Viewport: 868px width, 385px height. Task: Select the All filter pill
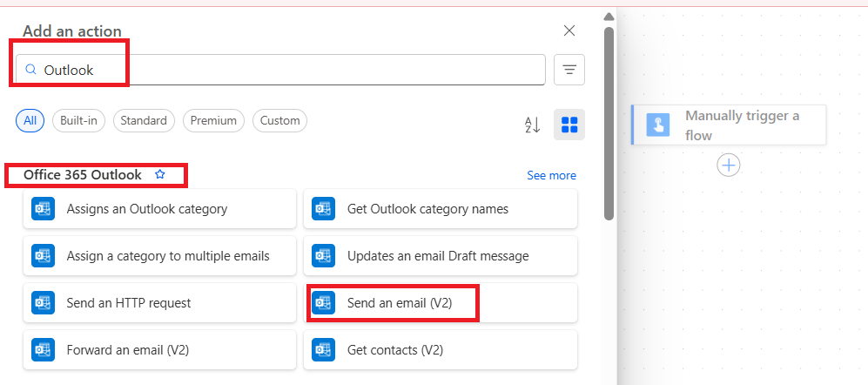[30, 121]
